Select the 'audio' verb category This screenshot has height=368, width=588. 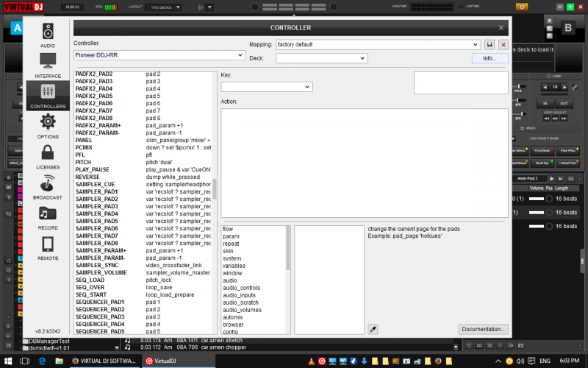point(230,280)
